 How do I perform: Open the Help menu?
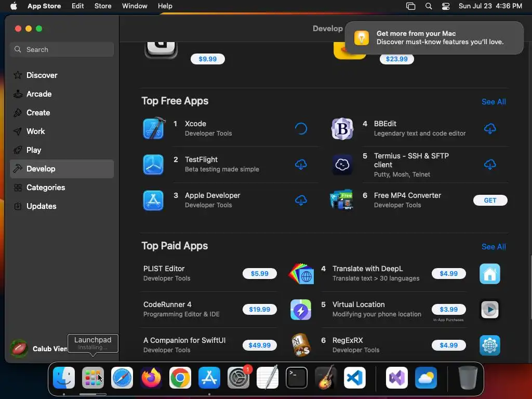click(165, 6)
